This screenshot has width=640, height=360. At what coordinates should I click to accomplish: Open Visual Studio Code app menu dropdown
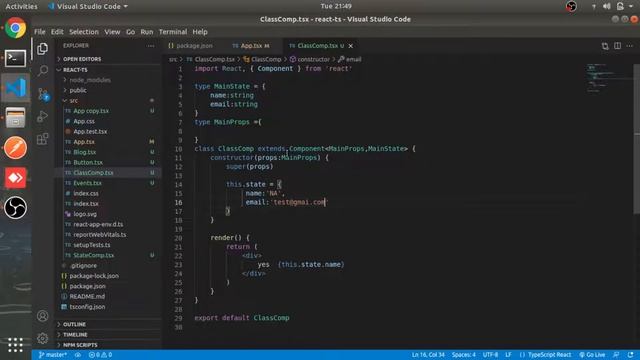88,6
